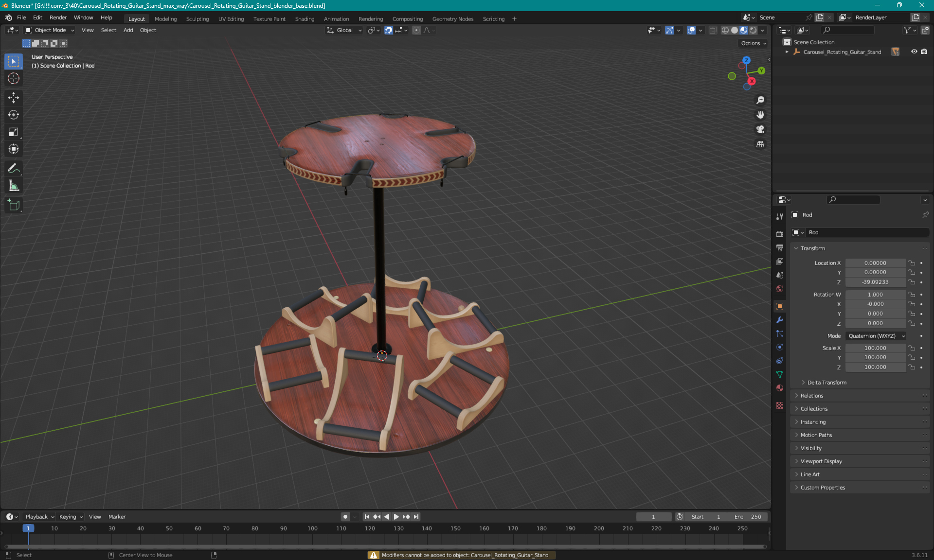Image resolution: width=934 pixels, height=560 pixels.
Task: Toggle Show Gizmo button
Action: 669,30
